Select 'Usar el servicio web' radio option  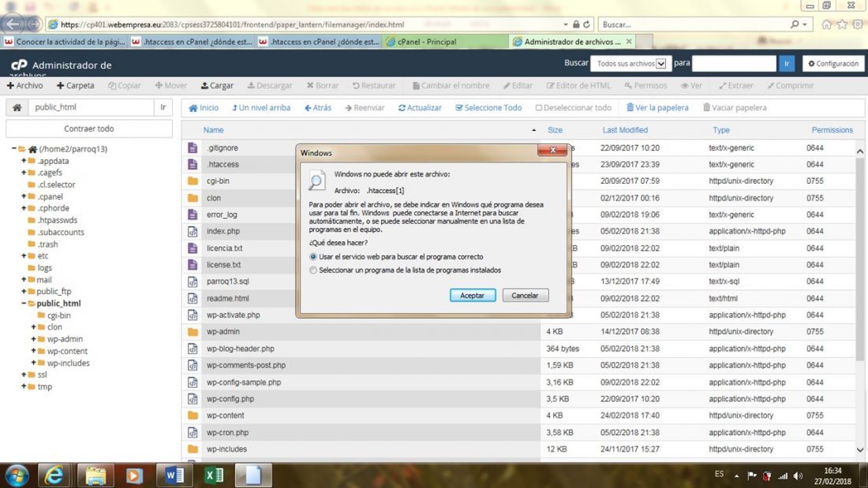313,257
